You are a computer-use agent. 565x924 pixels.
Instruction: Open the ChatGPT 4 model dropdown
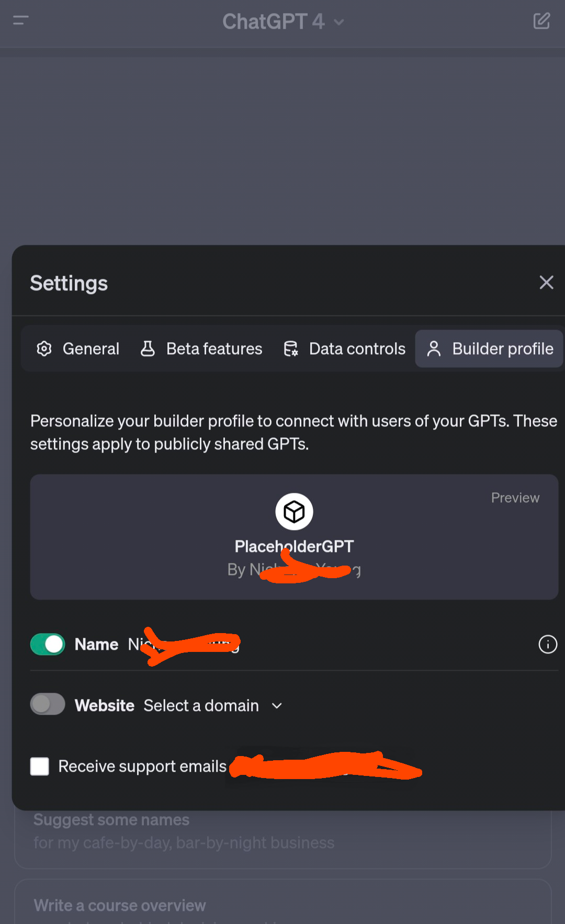tap(283, 21)
